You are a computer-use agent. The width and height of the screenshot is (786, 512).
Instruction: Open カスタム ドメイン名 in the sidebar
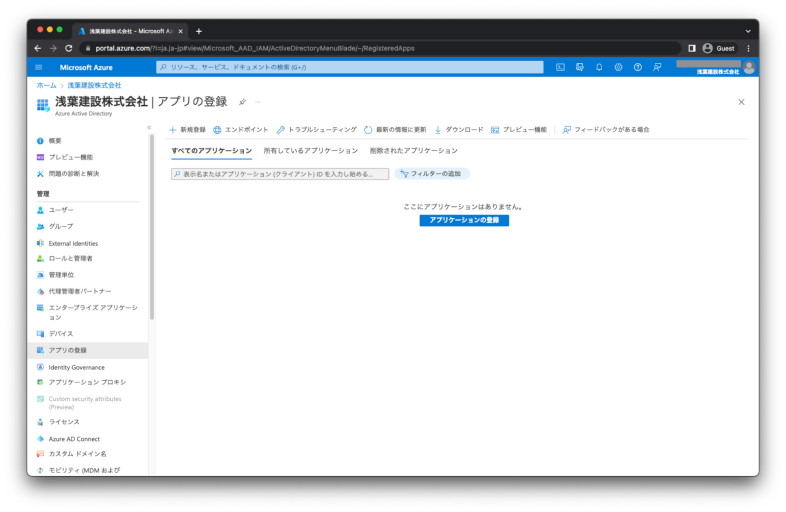72,454
